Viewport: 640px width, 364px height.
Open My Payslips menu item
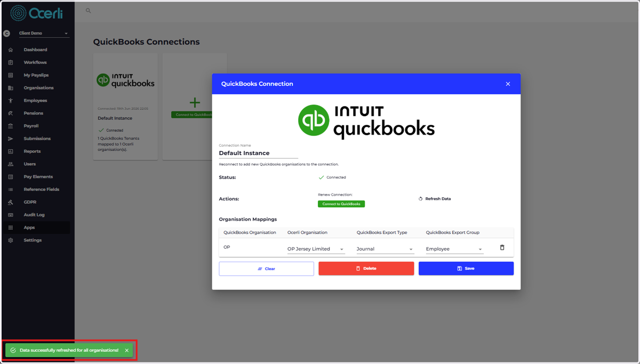pyautogui.click(x=36, y=75)
